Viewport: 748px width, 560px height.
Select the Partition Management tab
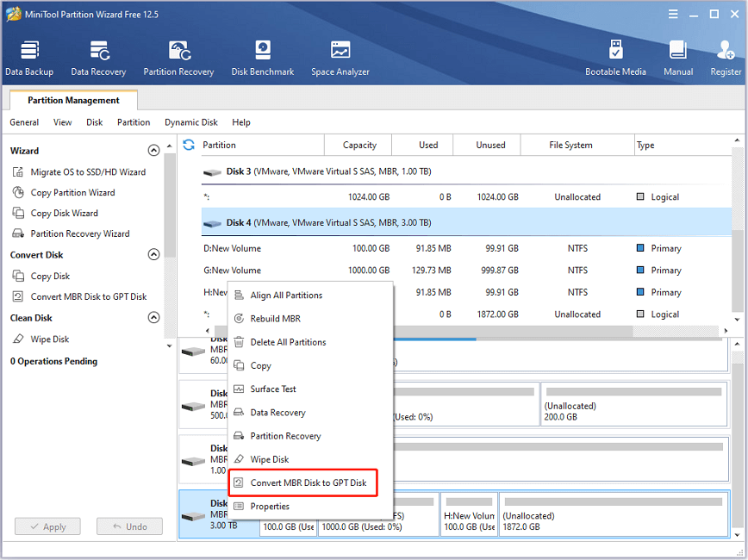[73, 100]
